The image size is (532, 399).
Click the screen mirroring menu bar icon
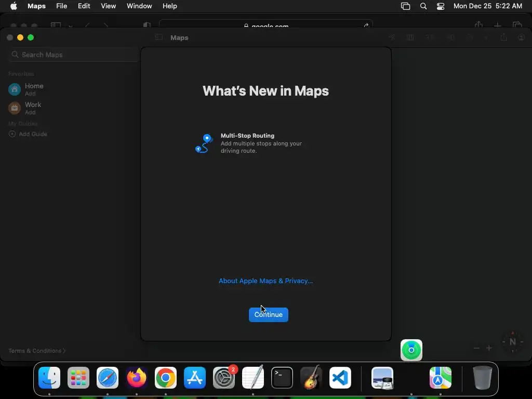click(405, 6)
